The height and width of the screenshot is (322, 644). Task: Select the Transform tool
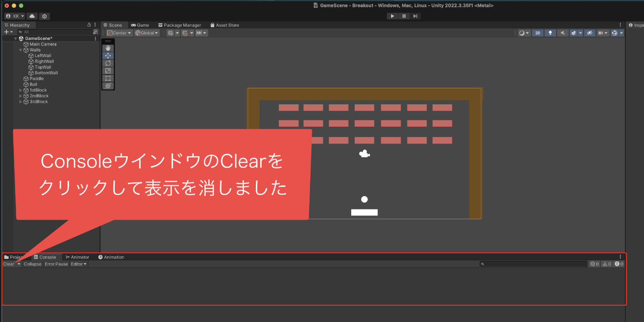[x=108, y=85]
